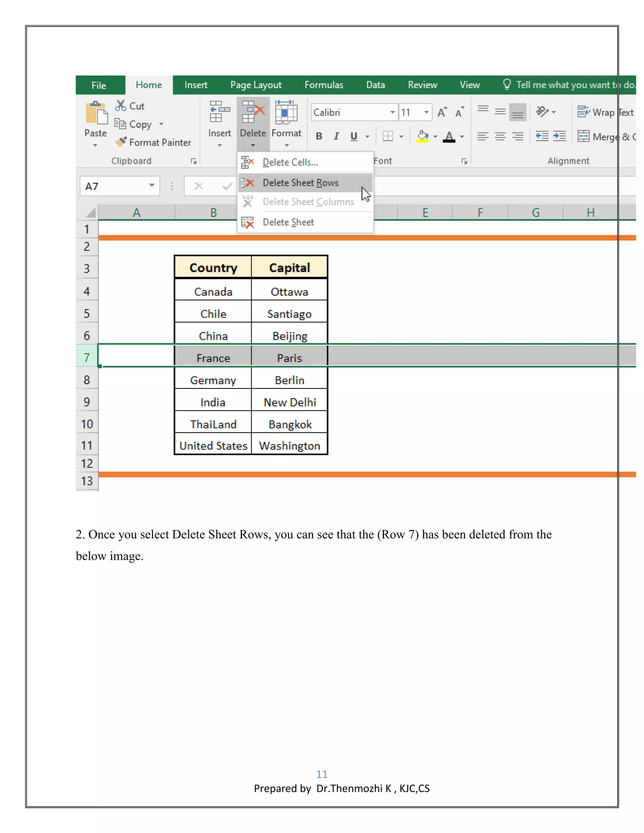Switch to the Review tab
This screenshot has height=833, width=644.
tap(422, 85)
